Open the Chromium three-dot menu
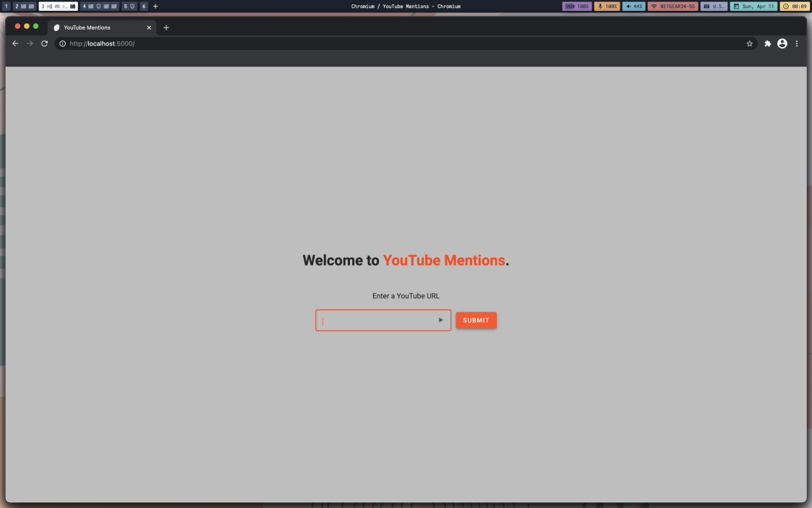 (797, 43)
